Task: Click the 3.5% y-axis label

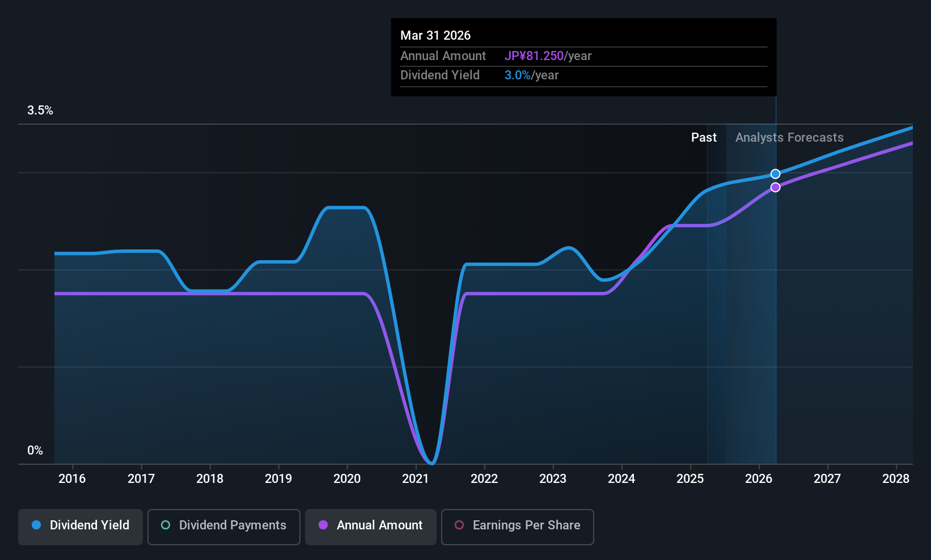Action: 40,111
